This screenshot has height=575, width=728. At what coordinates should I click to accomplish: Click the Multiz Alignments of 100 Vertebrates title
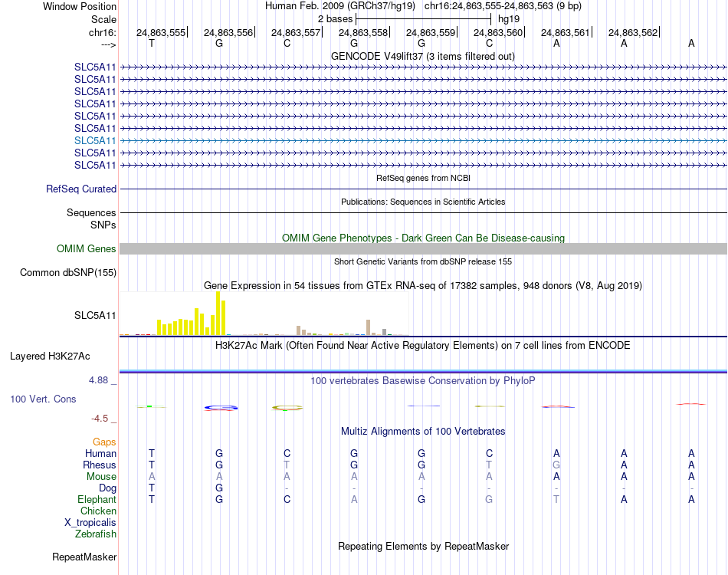[x=423, y=432]
